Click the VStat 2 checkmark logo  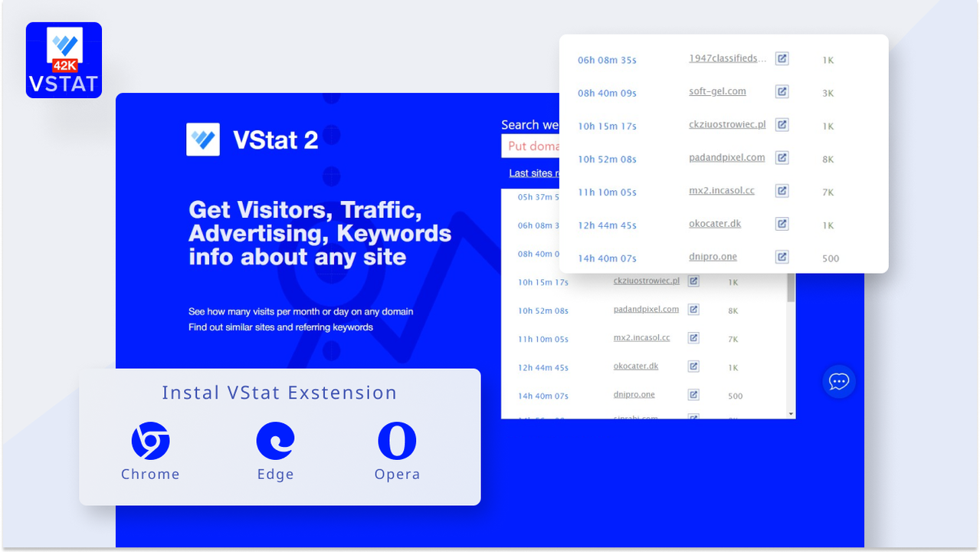(x=203, y=140)
